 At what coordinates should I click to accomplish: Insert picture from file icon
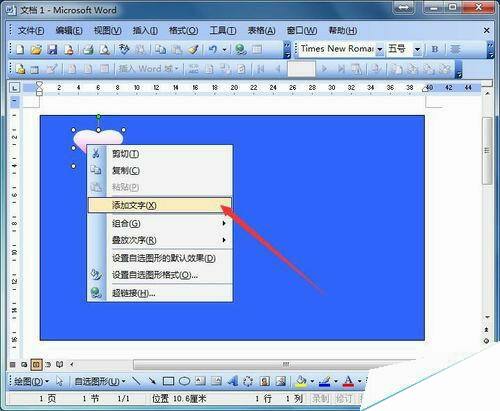click(281, 381)
